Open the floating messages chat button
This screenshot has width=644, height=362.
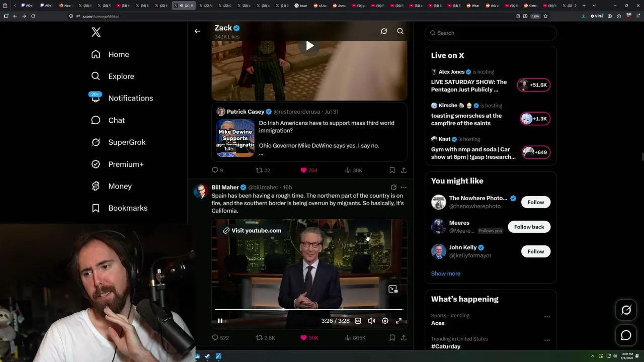coord(626,335)
